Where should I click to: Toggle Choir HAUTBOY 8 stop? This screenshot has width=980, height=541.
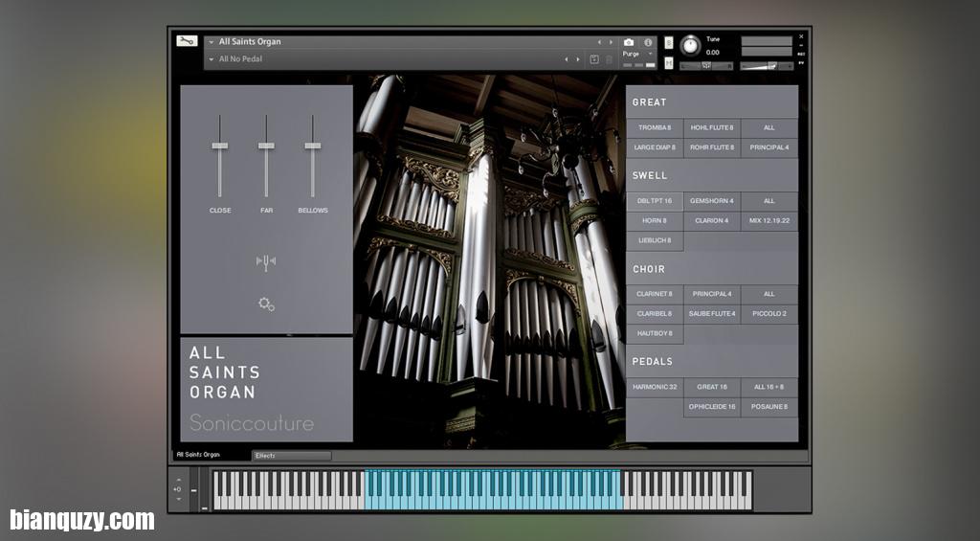pos(655,334)
